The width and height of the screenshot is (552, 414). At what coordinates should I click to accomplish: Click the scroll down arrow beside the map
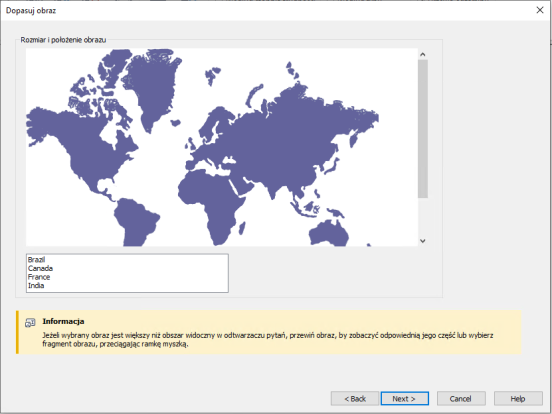[x=423, y=241]
